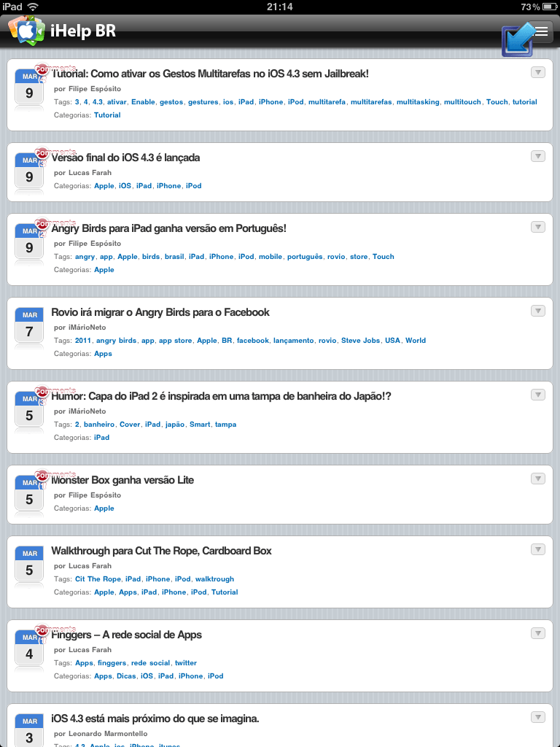This screenshot has height=747, width=560.
Task: Expand the iOS 4.3 está mais próximo arrow
Action: tap(537, 717)
